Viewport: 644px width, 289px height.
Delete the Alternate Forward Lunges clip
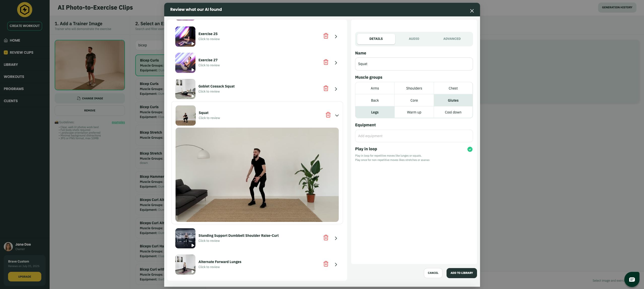[326, 264]
